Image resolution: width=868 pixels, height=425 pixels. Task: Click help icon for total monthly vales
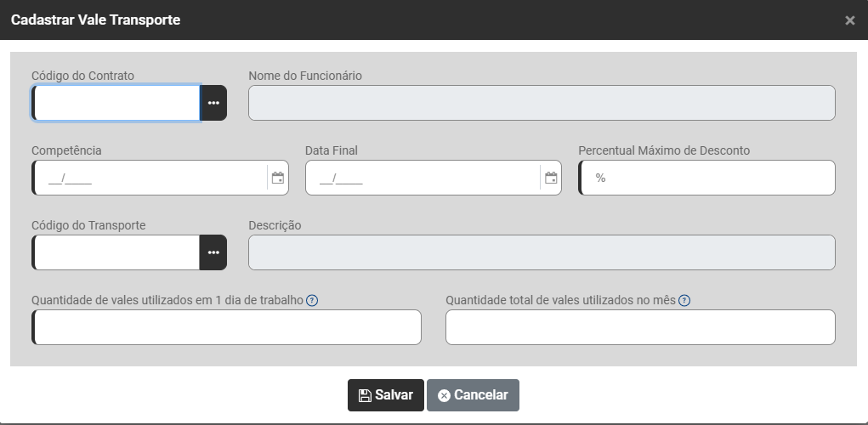pyautogui.click(x=684, y=300)
